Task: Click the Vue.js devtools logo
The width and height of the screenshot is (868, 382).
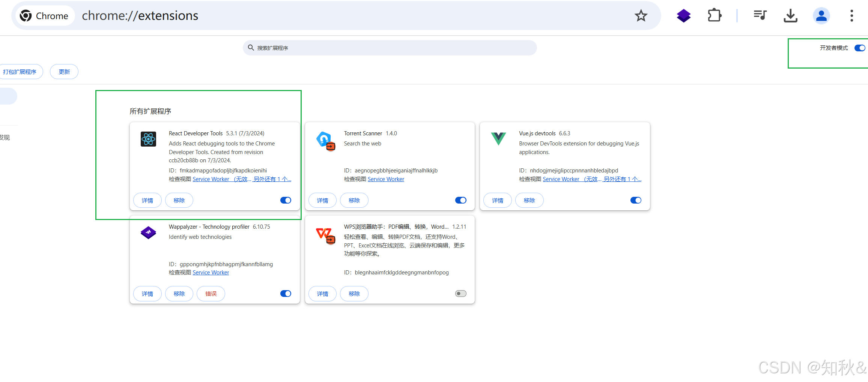Action: [498, 139]
